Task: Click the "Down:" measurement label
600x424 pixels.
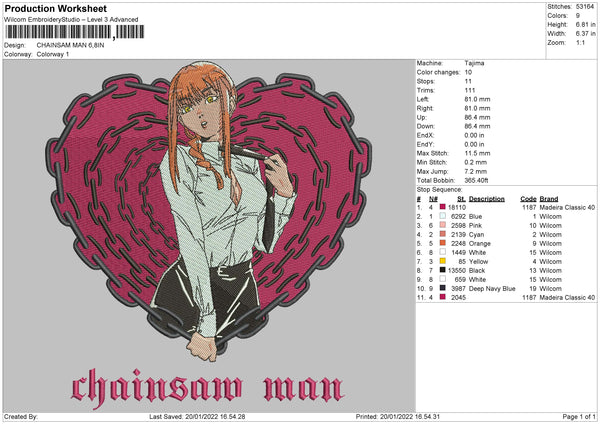Action: point(426,126)
